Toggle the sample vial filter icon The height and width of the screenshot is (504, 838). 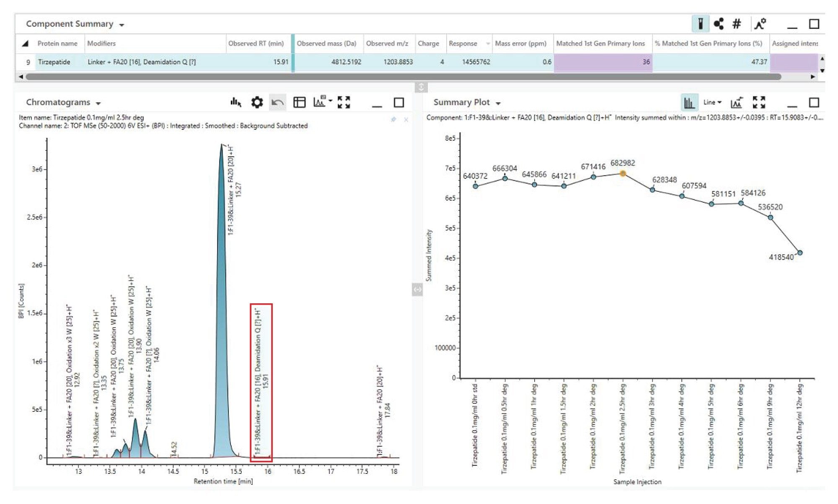pyautogui.click(x=700, y=24)
